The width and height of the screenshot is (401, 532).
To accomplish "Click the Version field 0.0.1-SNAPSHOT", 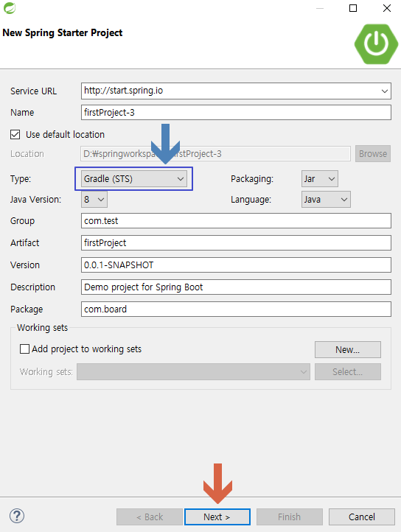I will coord(236,265).
